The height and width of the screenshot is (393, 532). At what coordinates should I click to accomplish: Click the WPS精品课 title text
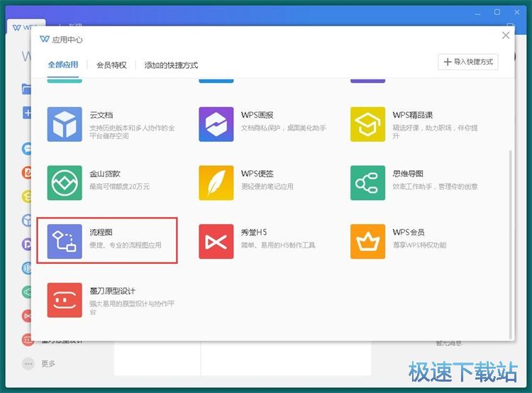click(413, 115)
